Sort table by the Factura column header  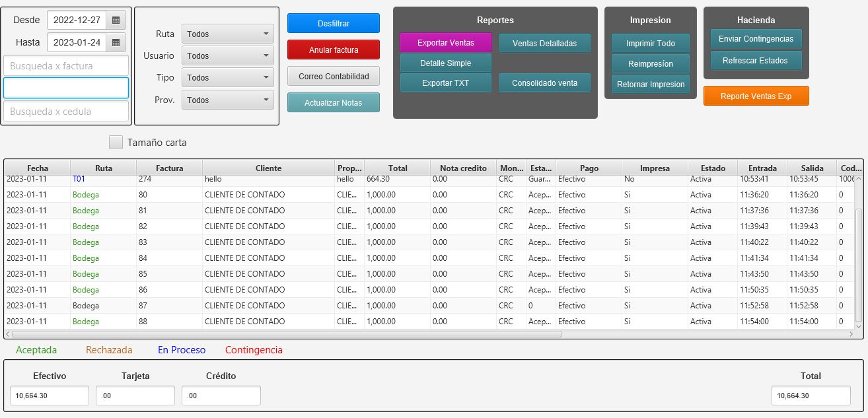(169, 168)
